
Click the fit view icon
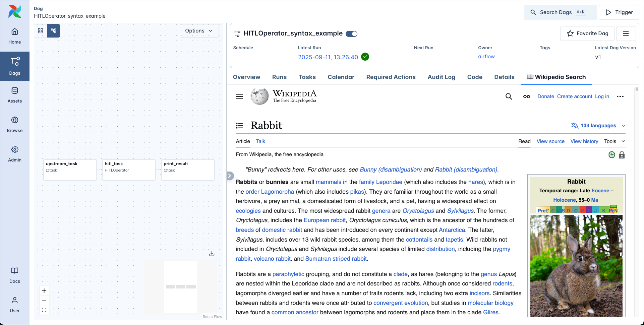[x=44, y=310]
